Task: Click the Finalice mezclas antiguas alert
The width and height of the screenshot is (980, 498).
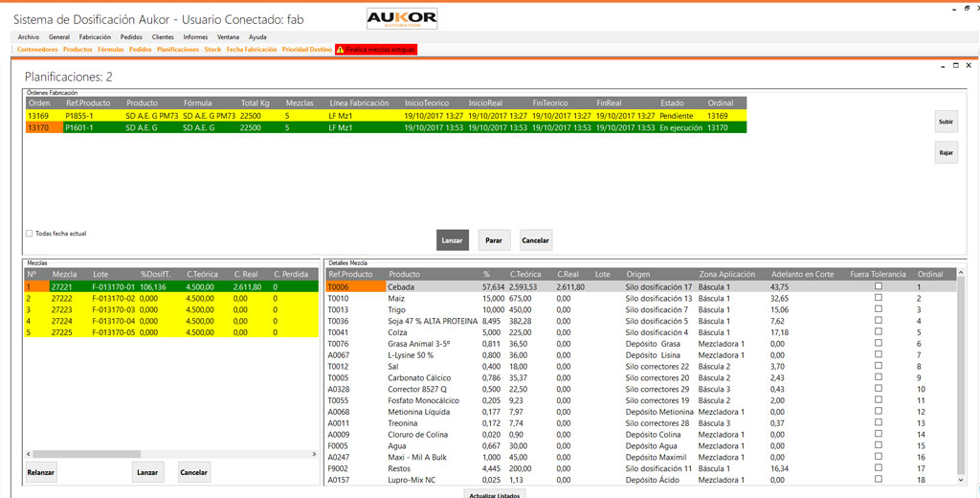Action: pyautogui.click(x=376, y=49)
